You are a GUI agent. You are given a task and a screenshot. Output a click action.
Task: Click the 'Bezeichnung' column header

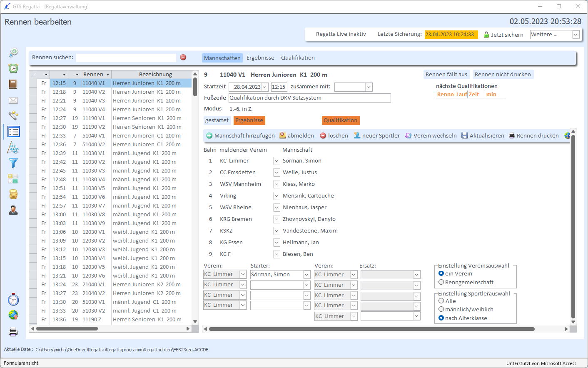[155, 74]
